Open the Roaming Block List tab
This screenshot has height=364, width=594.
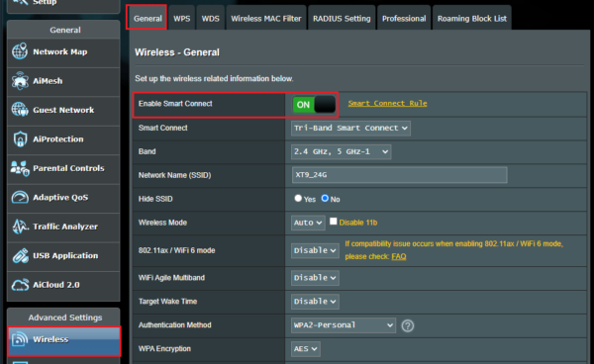[x=472, y=18]
